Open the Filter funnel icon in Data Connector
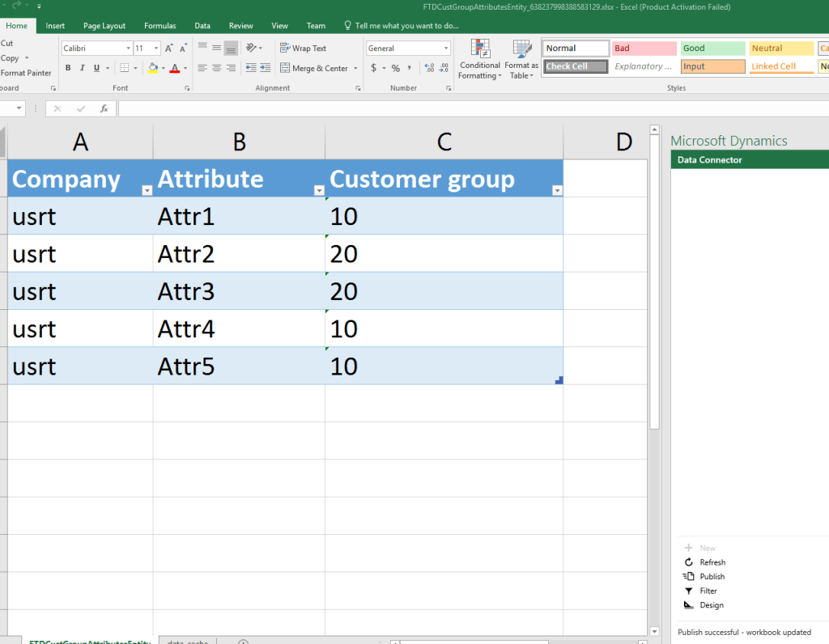This screenshot has height=644, width=829. [689, 591]
